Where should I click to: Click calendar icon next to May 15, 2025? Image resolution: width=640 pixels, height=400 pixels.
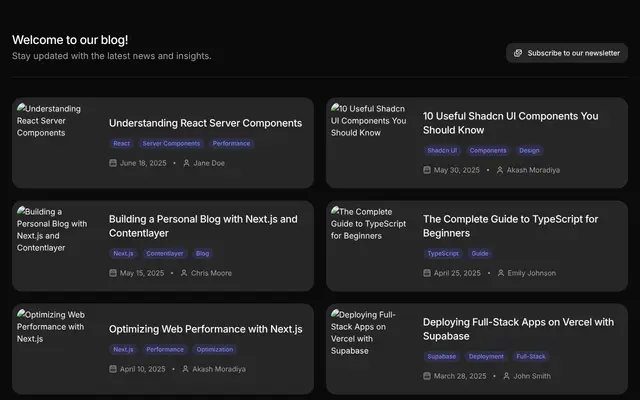113,273
